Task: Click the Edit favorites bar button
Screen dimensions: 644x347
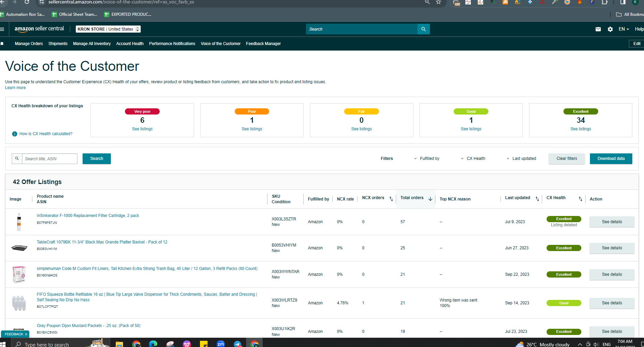Action: 637,44
